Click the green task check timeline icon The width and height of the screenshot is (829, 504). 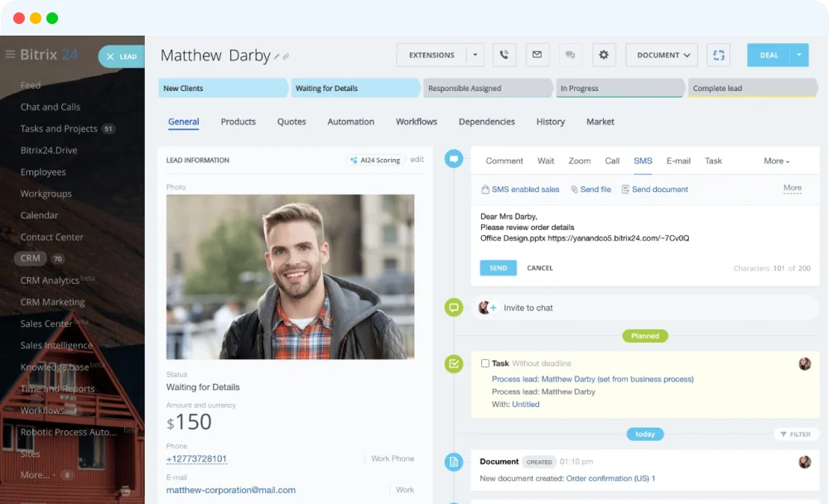453,363
